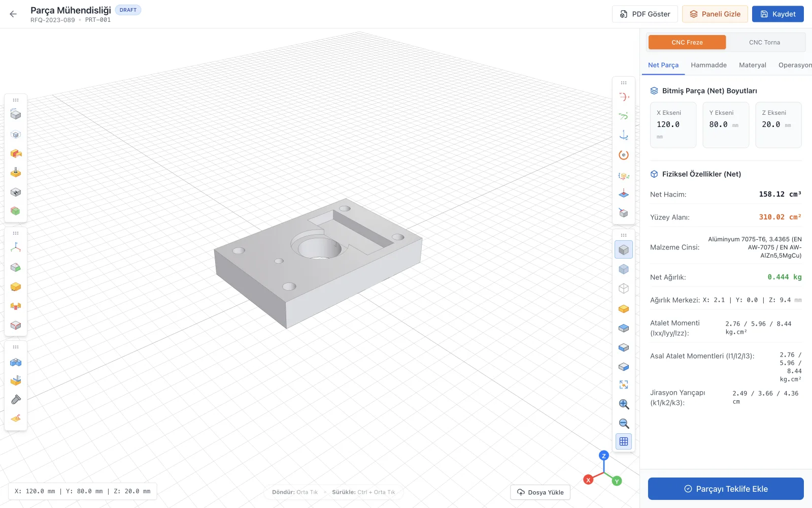Click the orange block in red clamp icon
Viewport: 812px width, 508px height.
pos(16,306)
